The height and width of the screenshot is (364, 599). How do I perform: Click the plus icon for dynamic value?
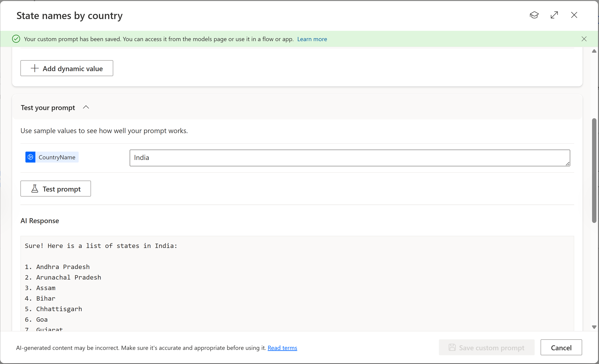click(x=35, y=68)
